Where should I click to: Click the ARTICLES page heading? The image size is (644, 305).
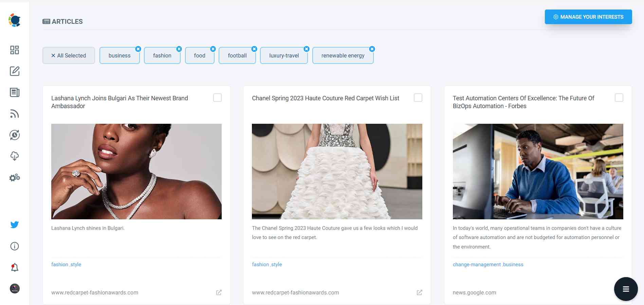coord(62,21)
